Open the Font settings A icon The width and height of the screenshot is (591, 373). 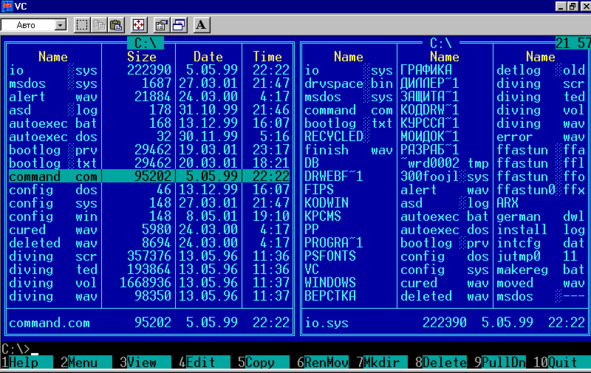201,25
